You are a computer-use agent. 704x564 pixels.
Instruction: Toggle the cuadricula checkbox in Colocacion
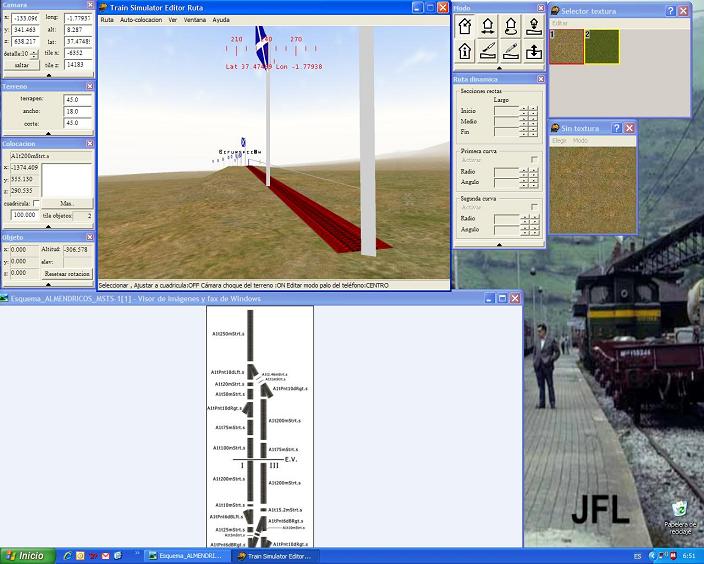(37, 203)
